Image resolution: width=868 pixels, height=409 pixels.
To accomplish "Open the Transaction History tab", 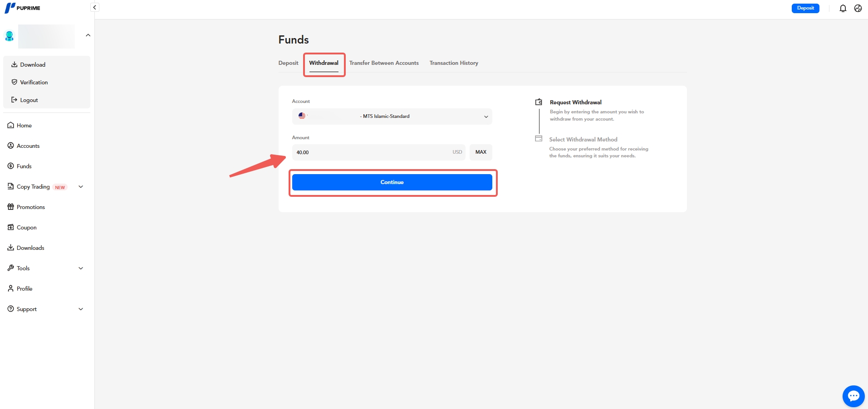I will 454,63.
